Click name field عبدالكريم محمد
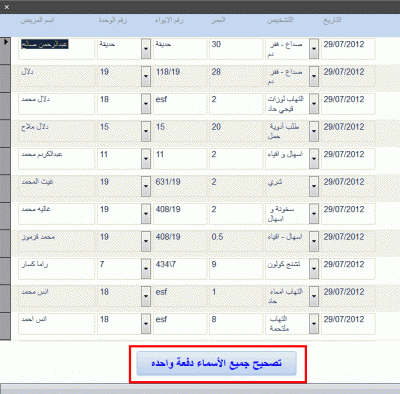 (x=57, y=159)
